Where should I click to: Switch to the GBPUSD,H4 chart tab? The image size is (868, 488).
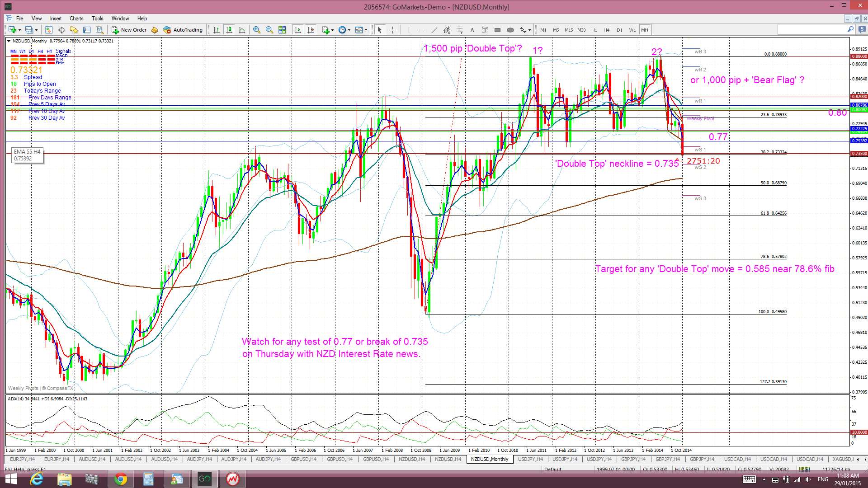[303, 459]
